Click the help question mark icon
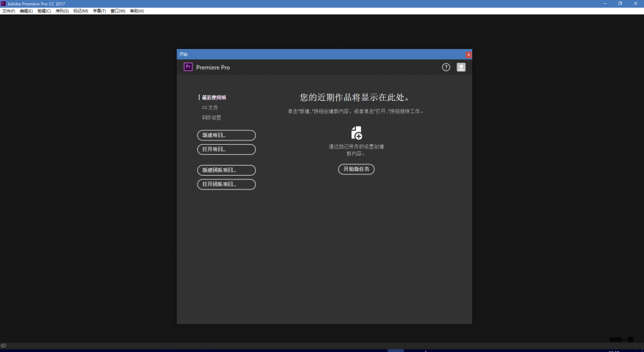The height and width of the screenshot is (352, 644). pos(446,67)
